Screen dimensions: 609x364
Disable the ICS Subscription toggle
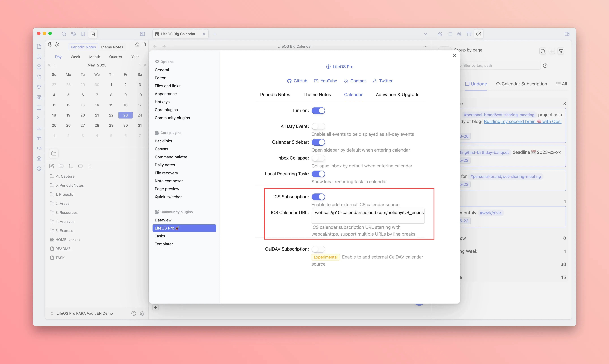click(x=318, y=197)
